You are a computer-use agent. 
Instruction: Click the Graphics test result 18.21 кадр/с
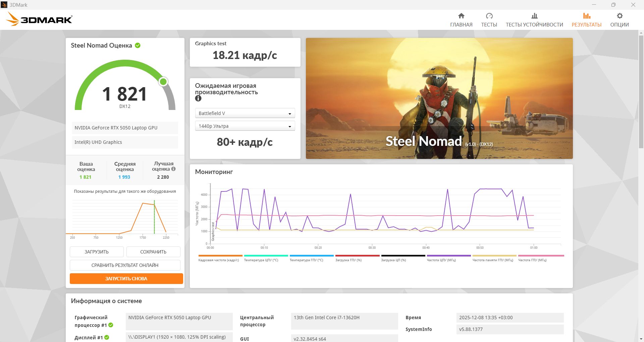pos(245,55)
